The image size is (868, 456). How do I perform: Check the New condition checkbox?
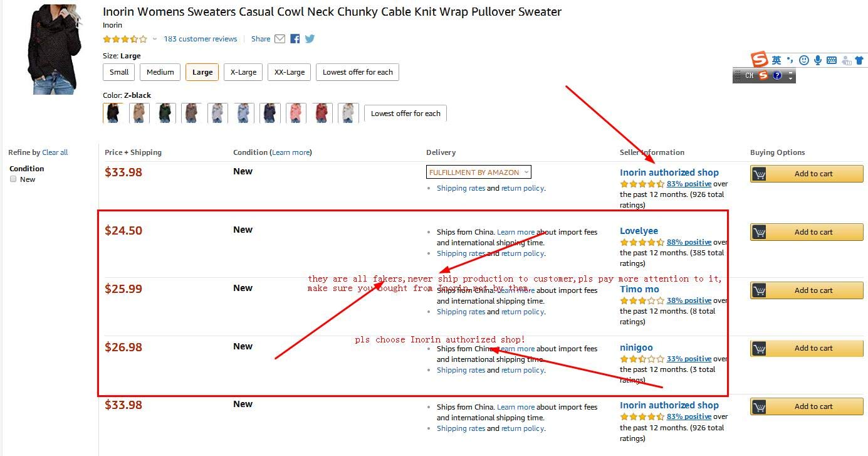coord(13,179)
